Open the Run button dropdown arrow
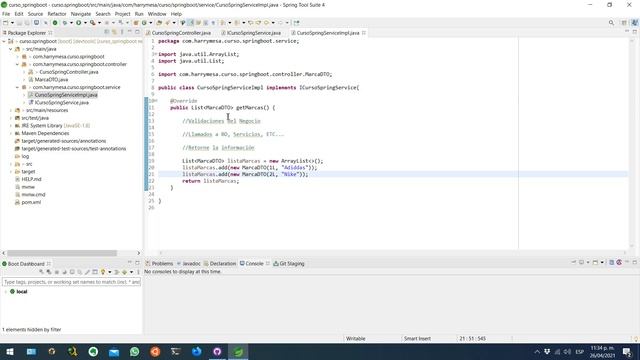 coord(85,22)
